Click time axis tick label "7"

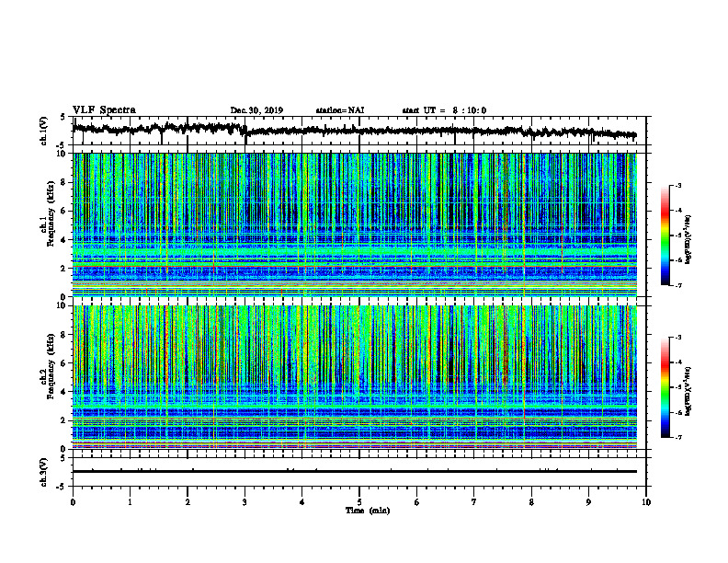point(474,502)
